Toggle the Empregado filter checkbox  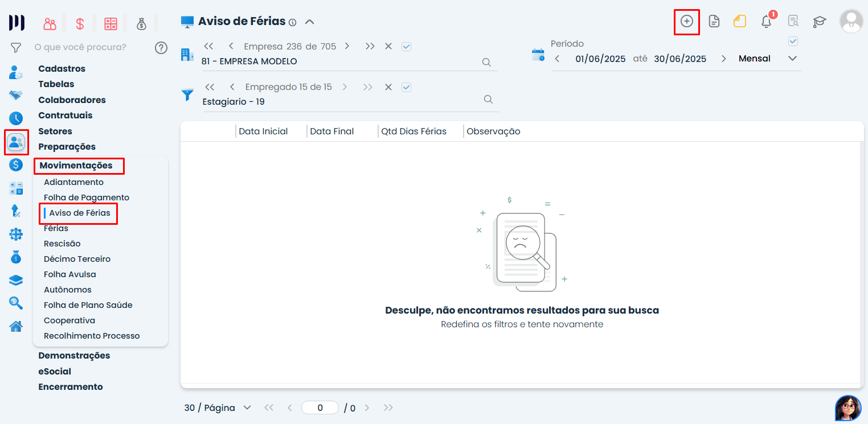(406, 87)
